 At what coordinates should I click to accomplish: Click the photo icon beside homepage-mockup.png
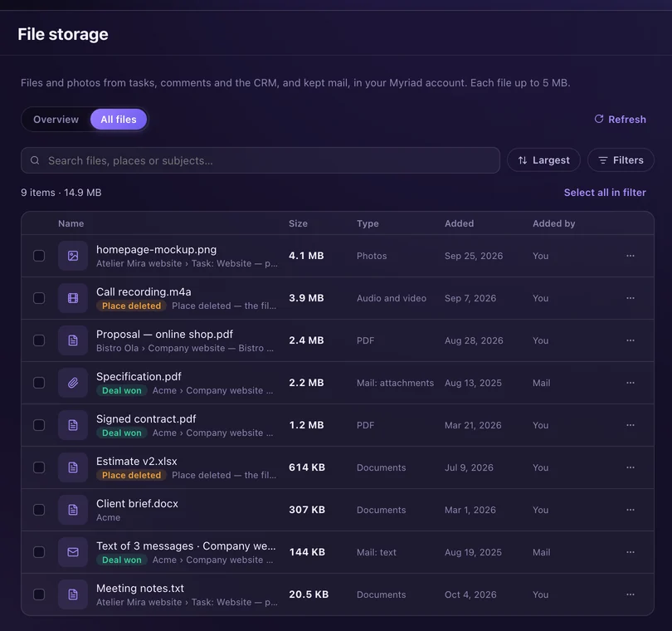pos(73,256)
